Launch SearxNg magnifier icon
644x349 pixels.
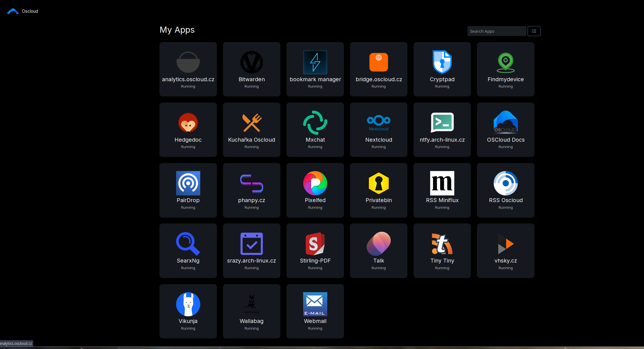click(x=188, y=243)
